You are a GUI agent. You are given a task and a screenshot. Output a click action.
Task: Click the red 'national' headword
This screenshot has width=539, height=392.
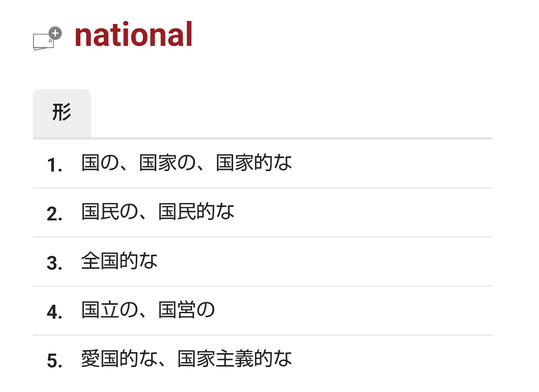pyautogui.click(x=133, y=34)
